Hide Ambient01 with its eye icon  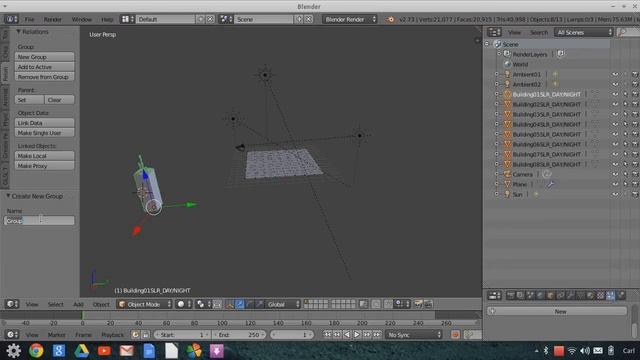[x=615, y=74]
